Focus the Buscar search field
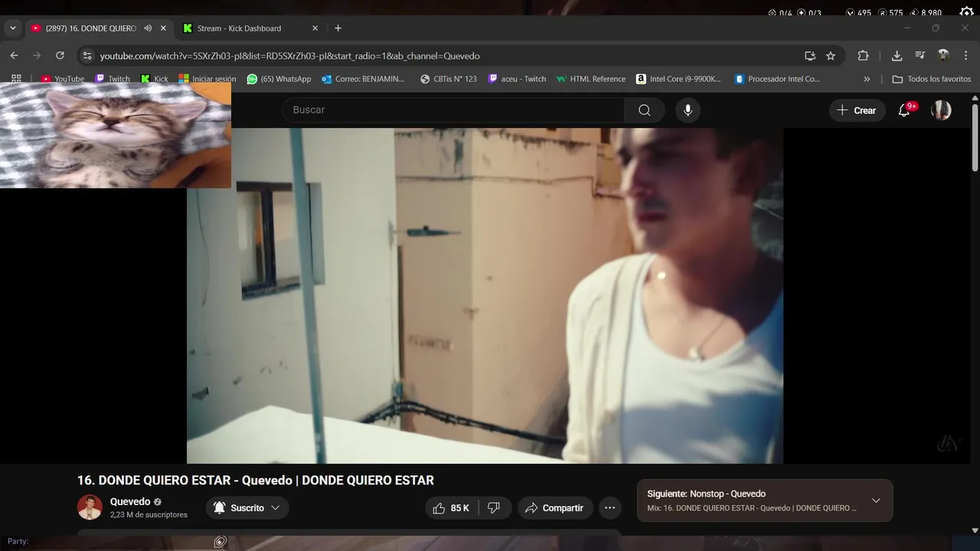Viewport: 980px width, 551px height. pyautogui.click(x=453, y=110)
